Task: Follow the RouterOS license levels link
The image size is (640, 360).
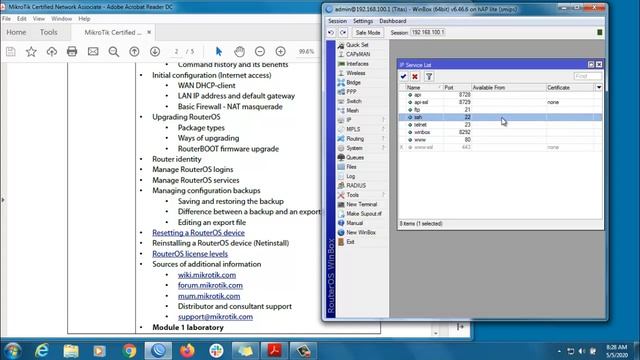Action: tap(190, 254)
